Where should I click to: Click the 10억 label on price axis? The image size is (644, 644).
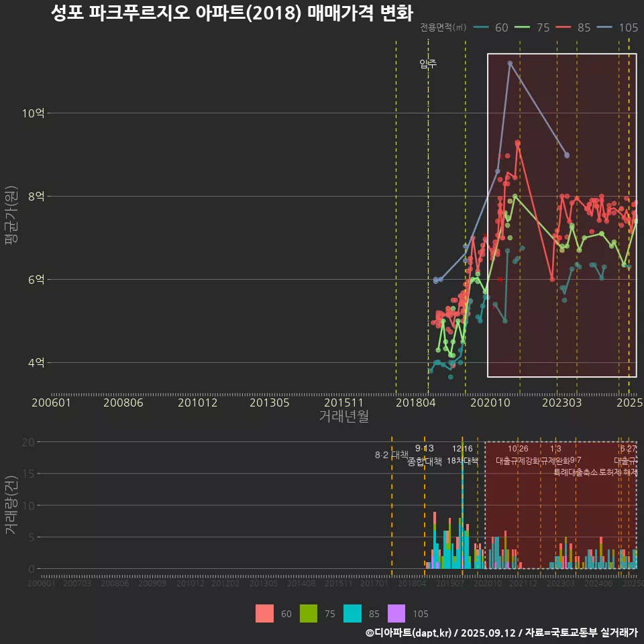point(34,113)
